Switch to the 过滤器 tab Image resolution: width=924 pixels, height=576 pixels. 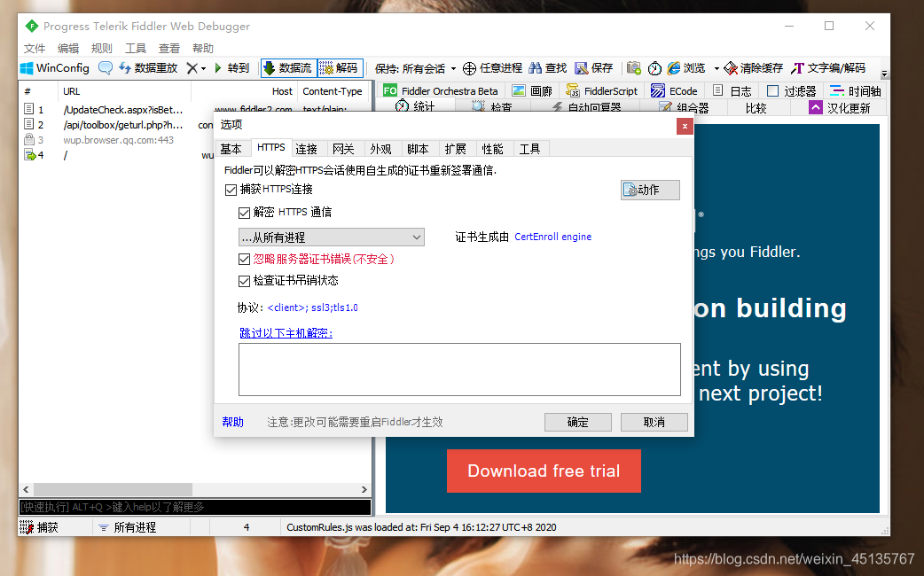(791, 90)
